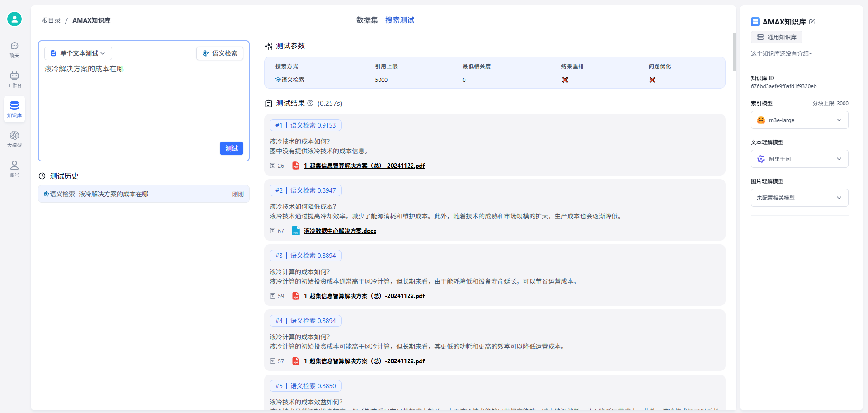Click the 通用知识库 tag button
868x413 pixels.
coord(777,37)
